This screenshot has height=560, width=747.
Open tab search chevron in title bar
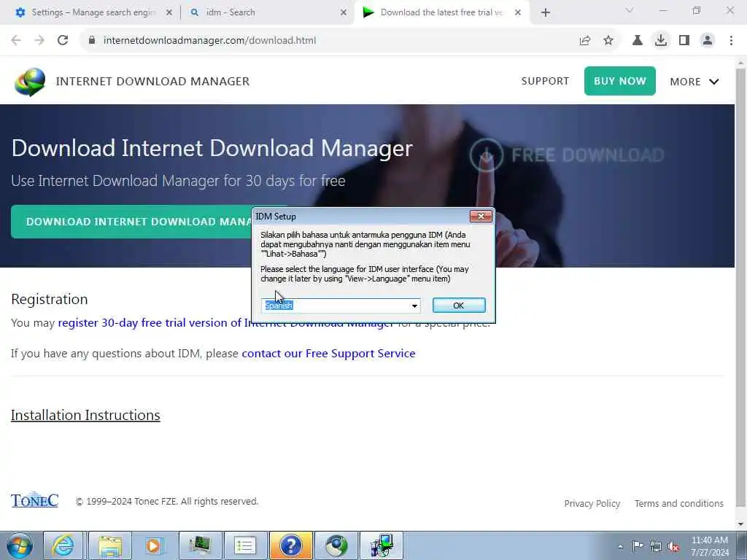[x=630, y=10]
